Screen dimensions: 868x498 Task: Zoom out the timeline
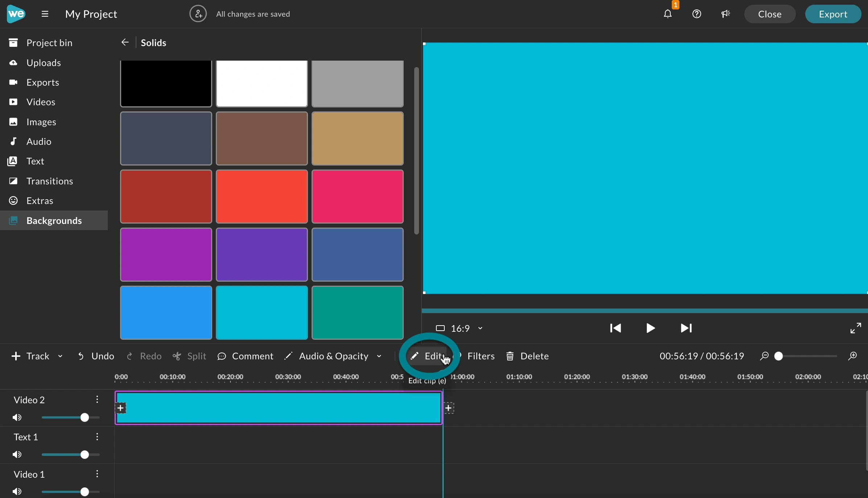[x=764, y=356]
